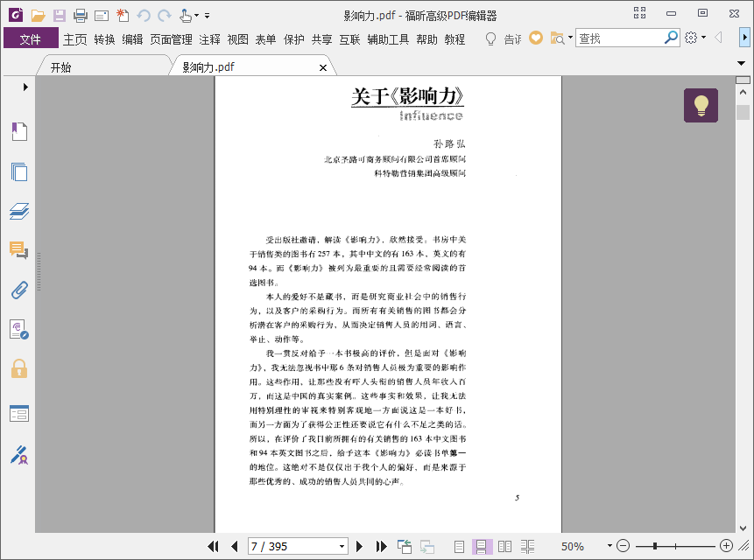
Task: Toggle full screen ribbon mode icon
Action: click(639, 13)
